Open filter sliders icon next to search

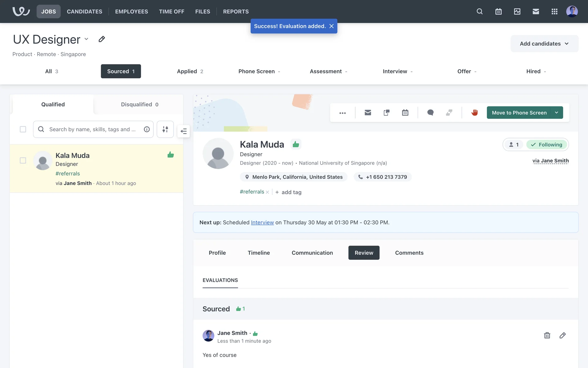[165, 129]
